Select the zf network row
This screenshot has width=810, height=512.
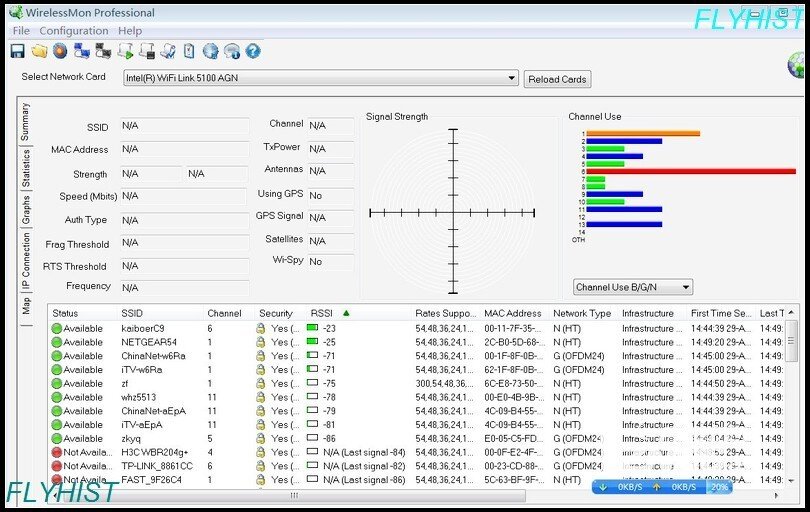417,383
